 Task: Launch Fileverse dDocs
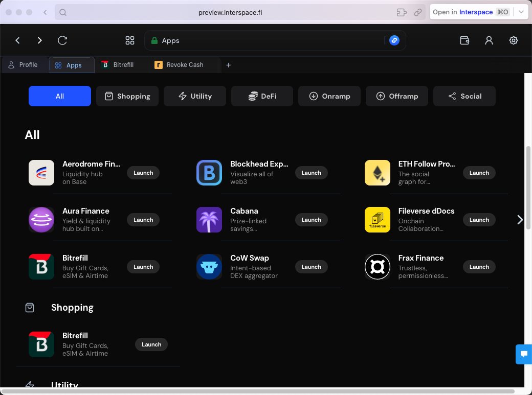coord(479,220)
